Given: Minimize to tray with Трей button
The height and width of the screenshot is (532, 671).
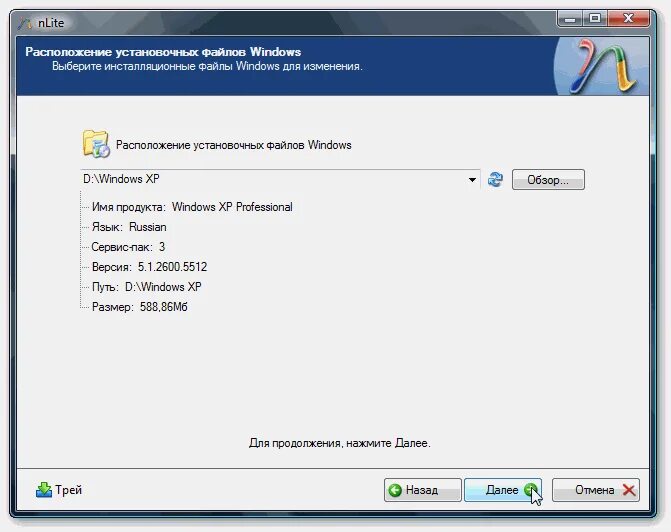Looking at the screenshot, I should pos(59,490).
